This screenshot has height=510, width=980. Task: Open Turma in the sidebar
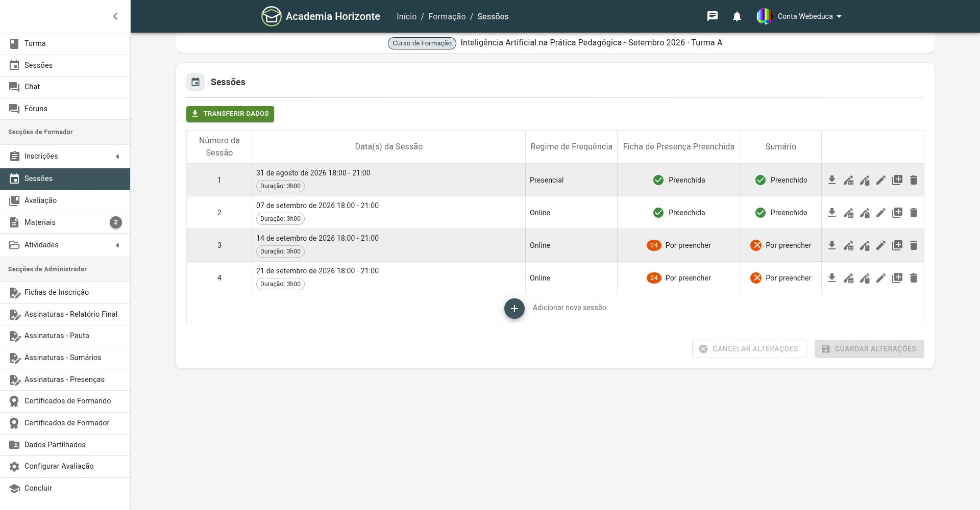point(65,43)
